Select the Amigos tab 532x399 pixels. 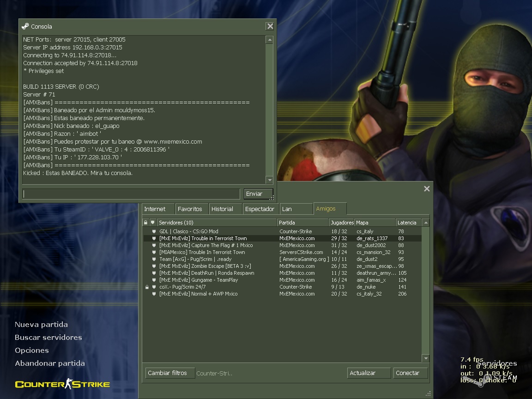[x=330, y=209]
